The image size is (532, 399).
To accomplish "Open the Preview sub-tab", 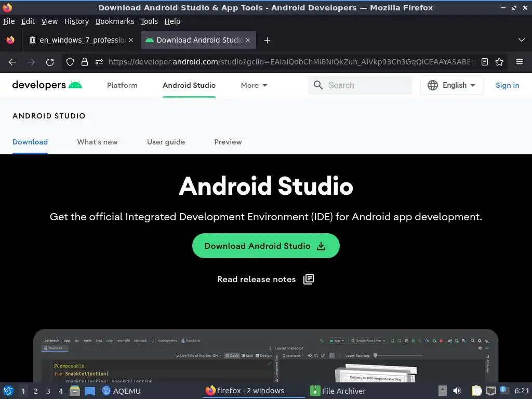I will (x=228, y=142).
